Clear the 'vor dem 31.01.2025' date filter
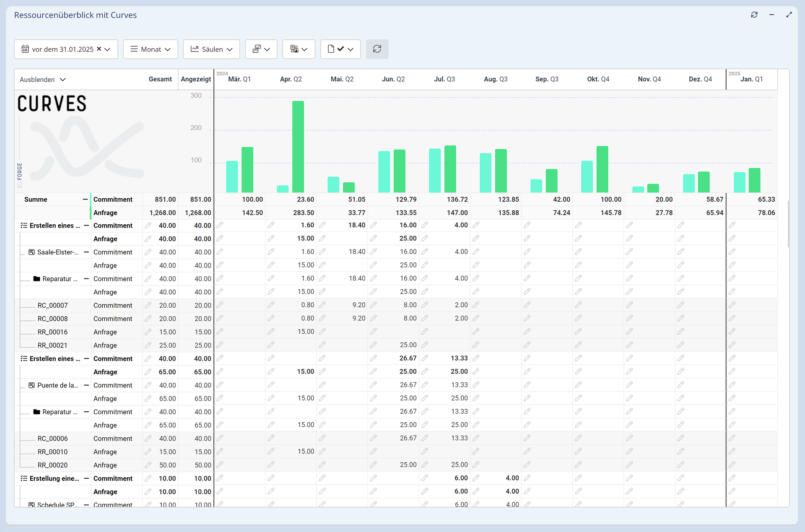Viewport: 805px width, 532px height. point(99,49)
